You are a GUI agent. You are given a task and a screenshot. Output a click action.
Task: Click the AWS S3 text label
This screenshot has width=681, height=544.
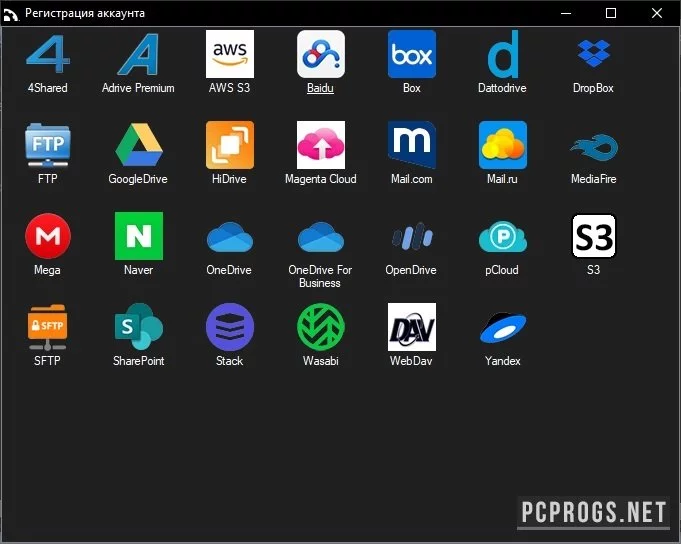[x=229, y=88]
